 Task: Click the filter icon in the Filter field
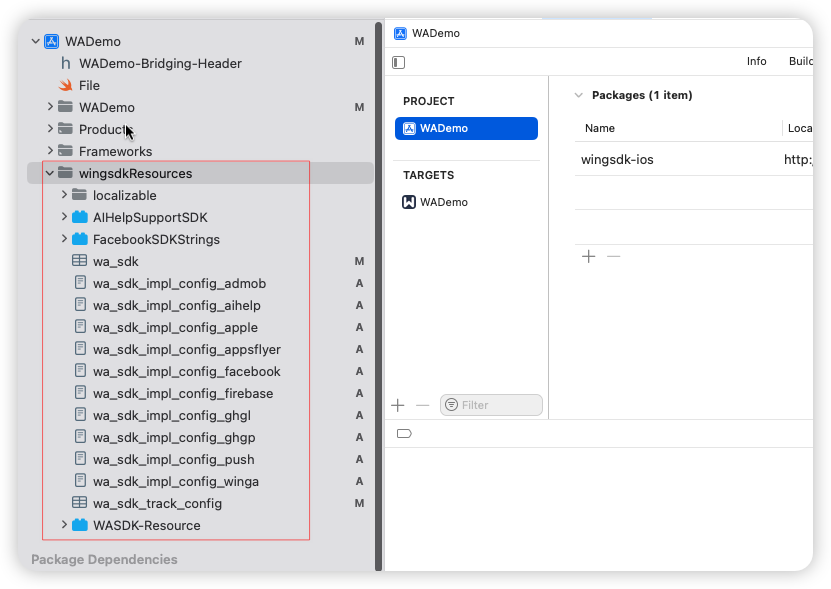[452, 405]
